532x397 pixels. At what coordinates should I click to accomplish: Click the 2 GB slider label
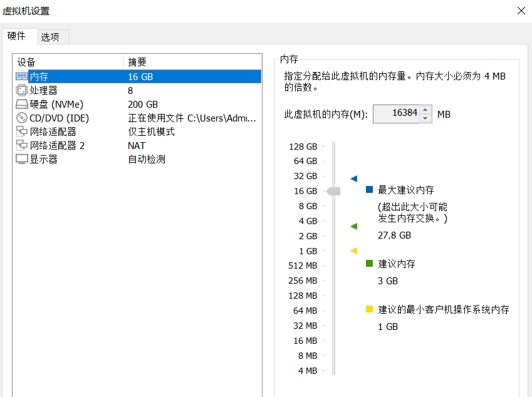308,236
